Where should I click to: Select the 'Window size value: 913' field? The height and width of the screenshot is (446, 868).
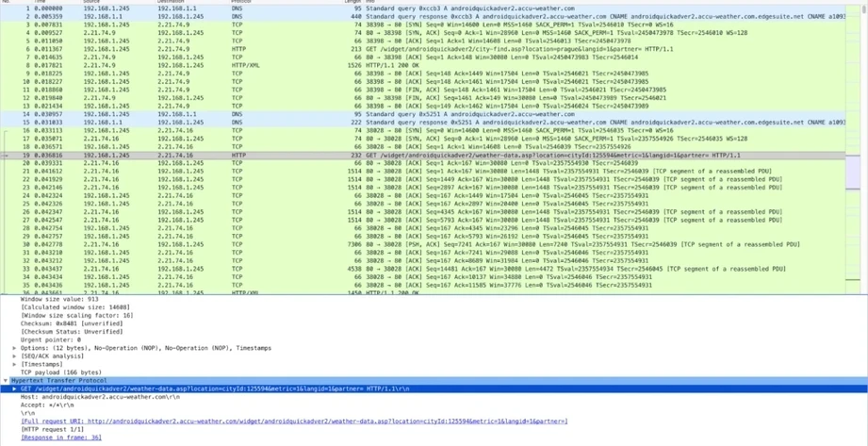[59, 299]
